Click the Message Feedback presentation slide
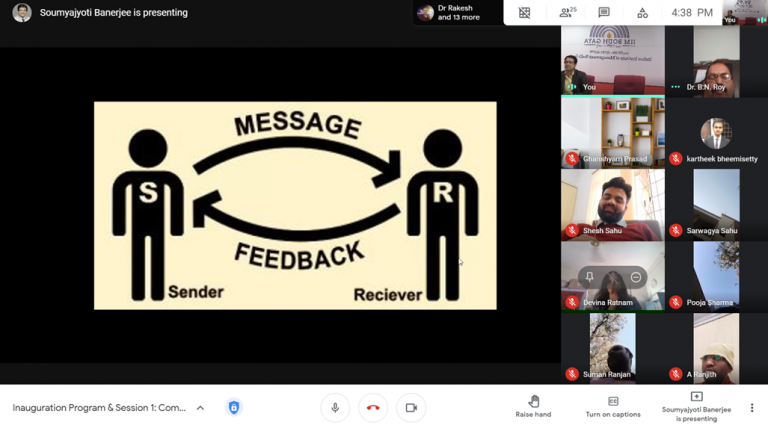Screen dimensions: 768x431 pyautogui.click(x=295, y=205)
